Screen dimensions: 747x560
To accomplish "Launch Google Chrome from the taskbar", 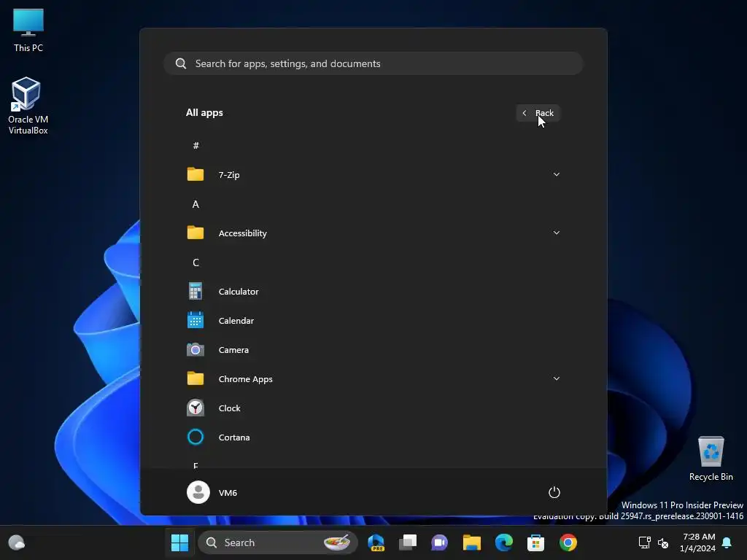I will 568,542.
